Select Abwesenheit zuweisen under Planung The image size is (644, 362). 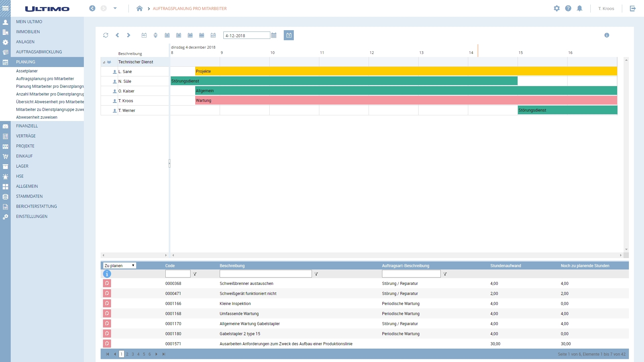click(37, 117)
